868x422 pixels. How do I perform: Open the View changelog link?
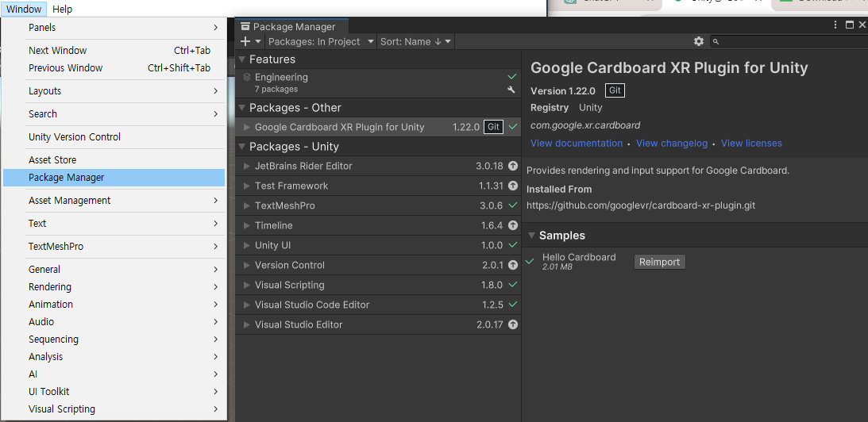coord(672,144)
